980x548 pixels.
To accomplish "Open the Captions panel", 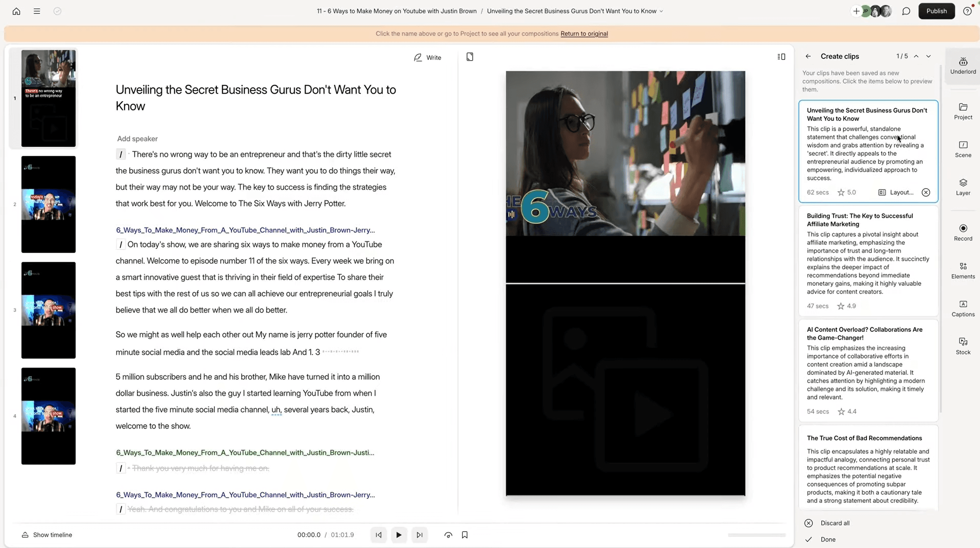I will pos(962,308).
